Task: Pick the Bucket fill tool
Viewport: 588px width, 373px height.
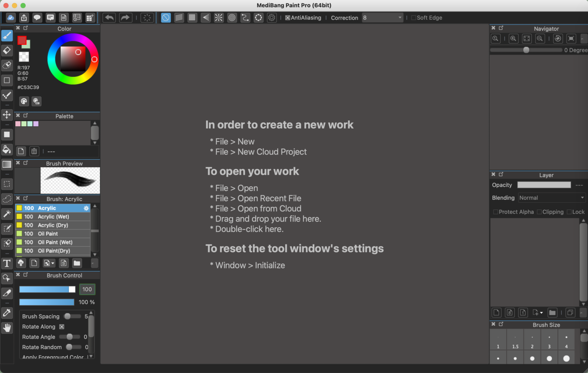Action: 7,149
